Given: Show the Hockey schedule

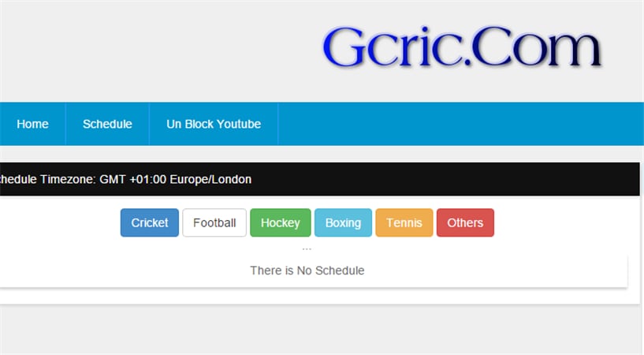Looking at the screenshot, I should pyautogui.click(x=281, y=222).
